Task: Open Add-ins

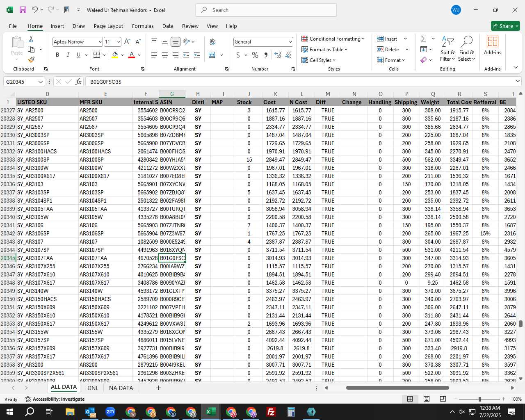Action: point(493,45)
